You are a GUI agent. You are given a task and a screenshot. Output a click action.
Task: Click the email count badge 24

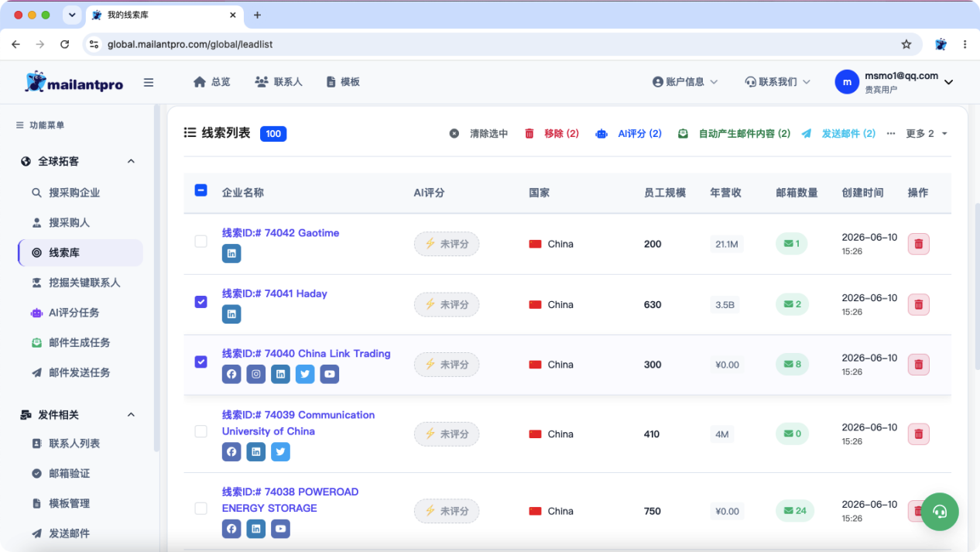click(795, 511)
